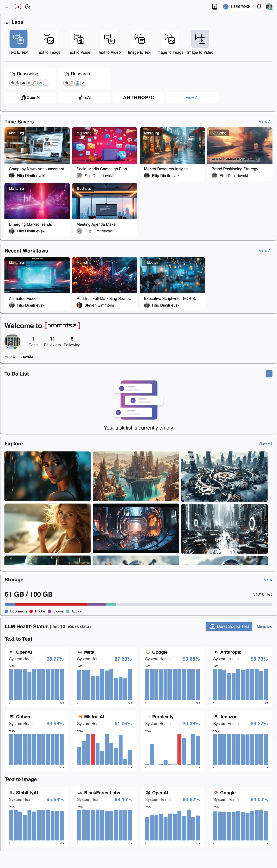Viewport: 277px width, 868px height.
Task: Click View All for Recent Workflows
Action: (x=266, y=251)
